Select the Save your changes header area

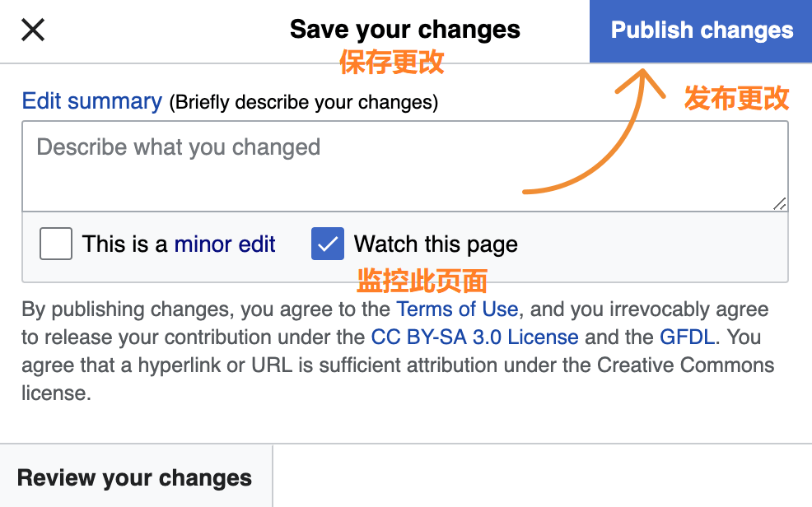pos(404,30)
